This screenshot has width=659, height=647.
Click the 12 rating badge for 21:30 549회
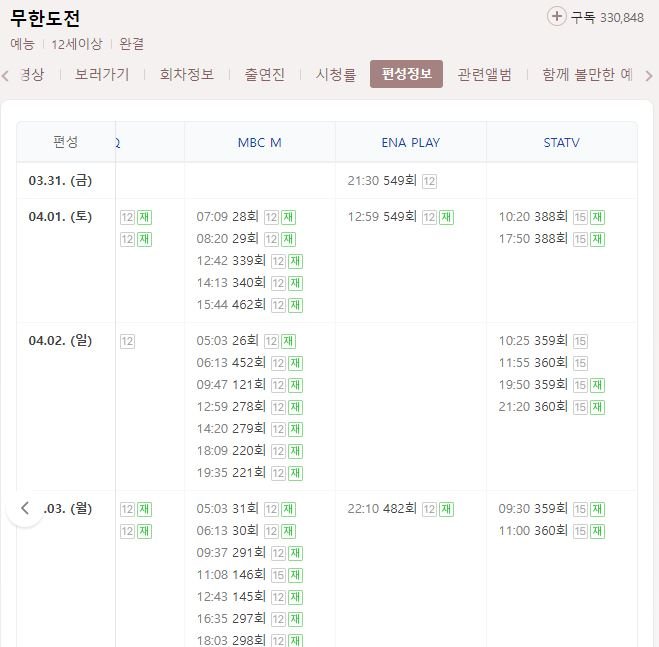(x=429, y=181)
